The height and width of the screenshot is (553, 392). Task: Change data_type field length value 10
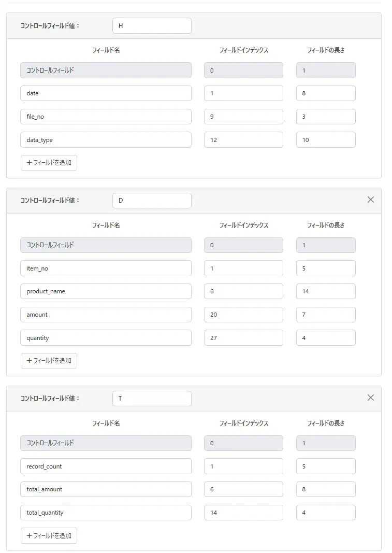pyautogui.click(x=325, y=140)
